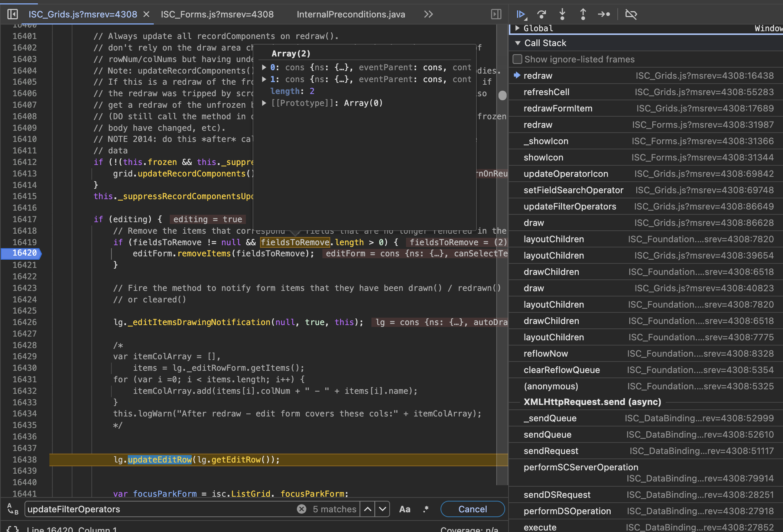Select the _sendQueue call stack frame
Screen dimensions: 783x532
(646, 418)
